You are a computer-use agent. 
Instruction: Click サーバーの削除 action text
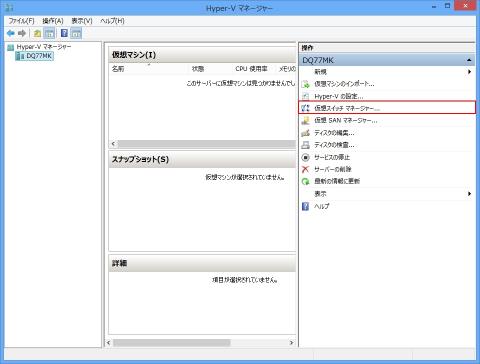333,169
